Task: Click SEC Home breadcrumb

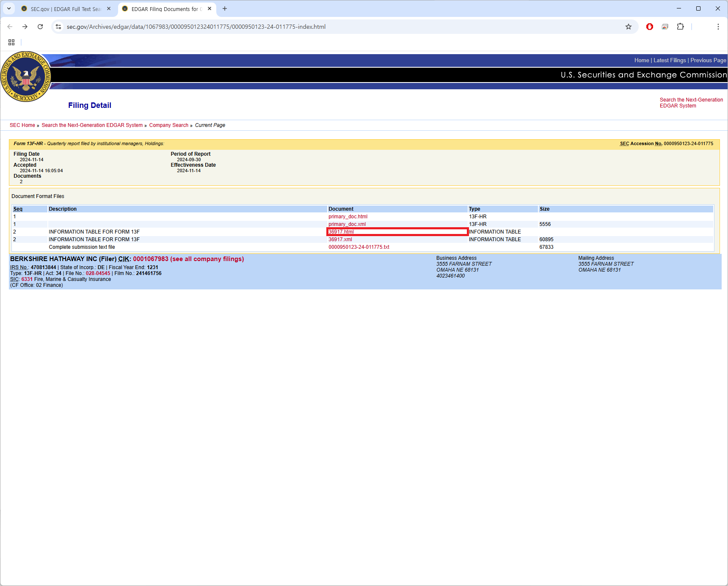Action: [x=22, y=125]
